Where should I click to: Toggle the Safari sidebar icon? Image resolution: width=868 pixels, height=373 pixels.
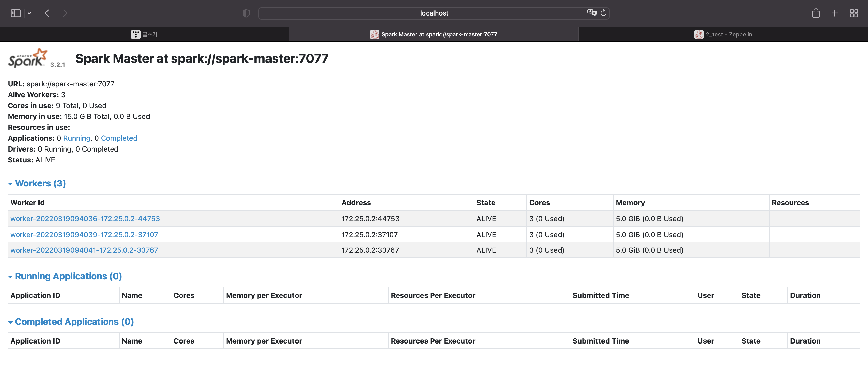[x=16, y=13]
